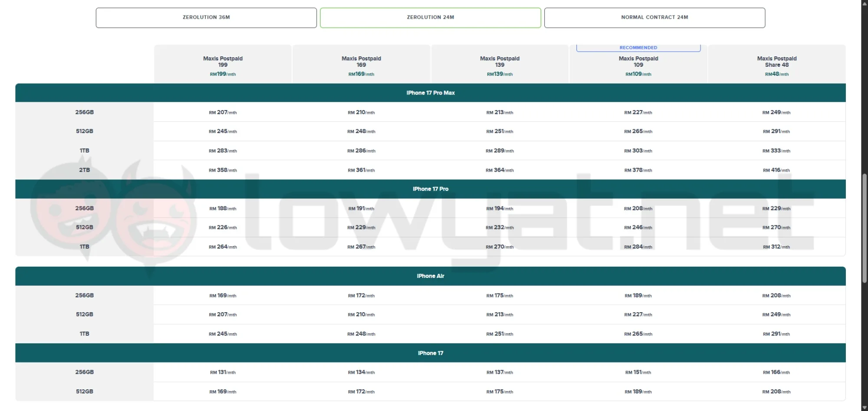Click RM 416/mth price for Pro Max 2TB
The image size is (868, 411).
pos(776,170)
